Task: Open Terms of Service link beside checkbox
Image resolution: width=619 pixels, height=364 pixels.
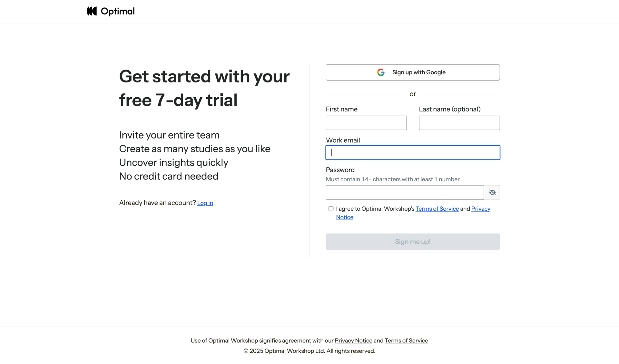Action: [437, 209]
